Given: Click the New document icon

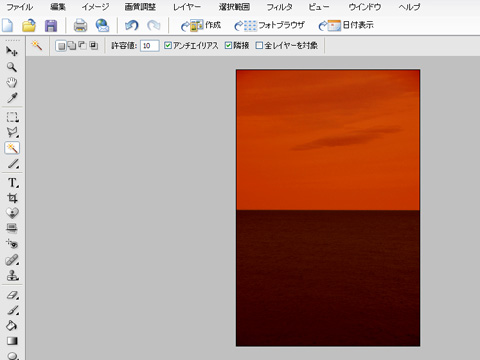Looking at the screenshot, I should (x=8, y=25).
